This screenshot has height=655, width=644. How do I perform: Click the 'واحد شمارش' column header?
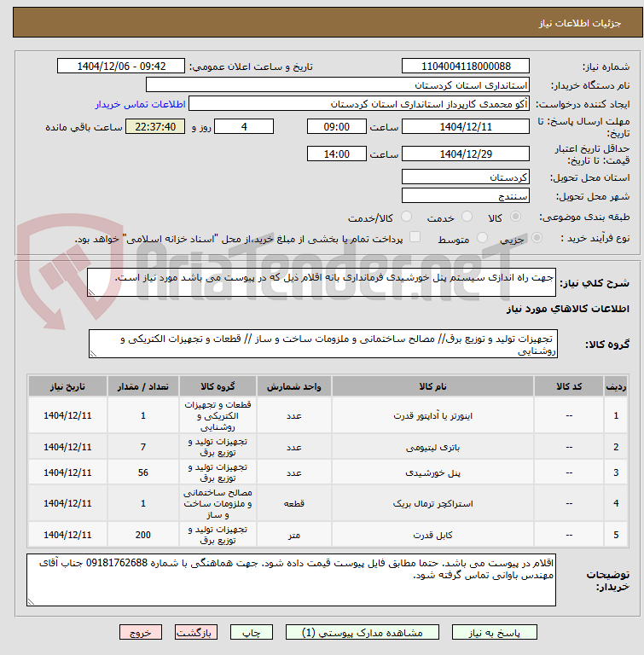click(294, 386)
